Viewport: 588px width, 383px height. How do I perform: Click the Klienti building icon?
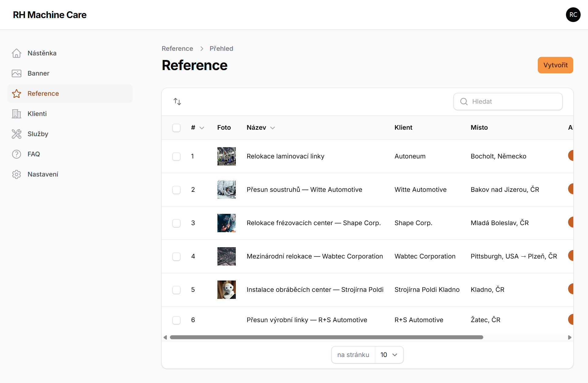[17, 114]
